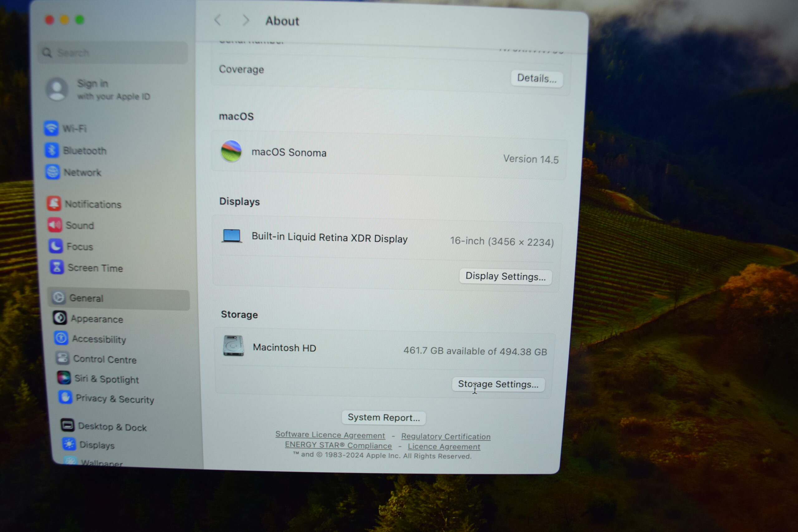798x532 pixels.
Task: Select the Accessibility icon
Action: click(x=61, y=338)
